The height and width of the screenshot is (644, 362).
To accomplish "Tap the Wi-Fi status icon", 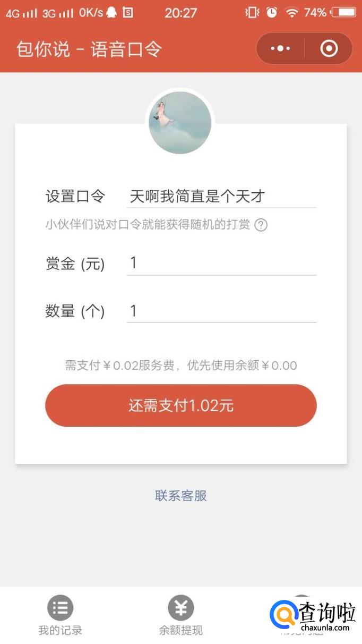I will (291, 12).
